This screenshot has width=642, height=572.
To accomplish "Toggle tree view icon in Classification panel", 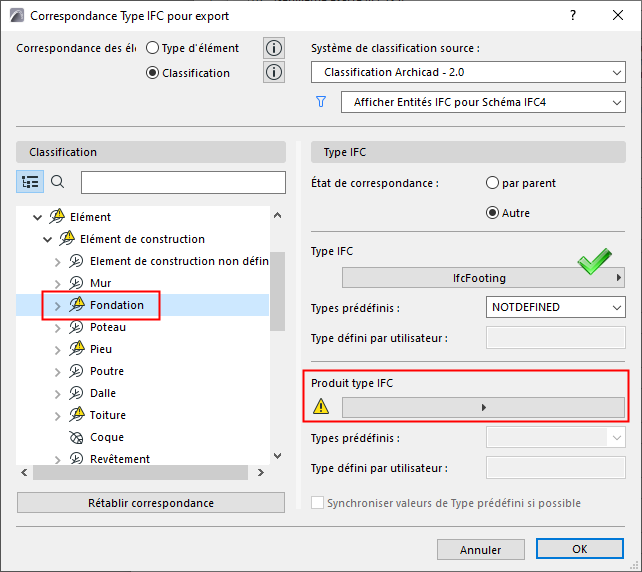I will pos(30,182).
